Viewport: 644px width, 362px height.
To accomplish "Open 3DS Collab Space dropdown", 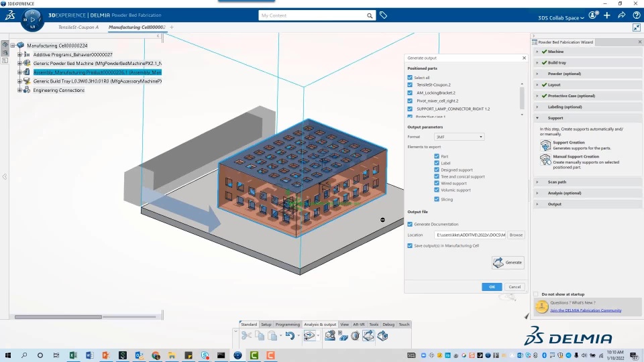I will click(561, 17).
